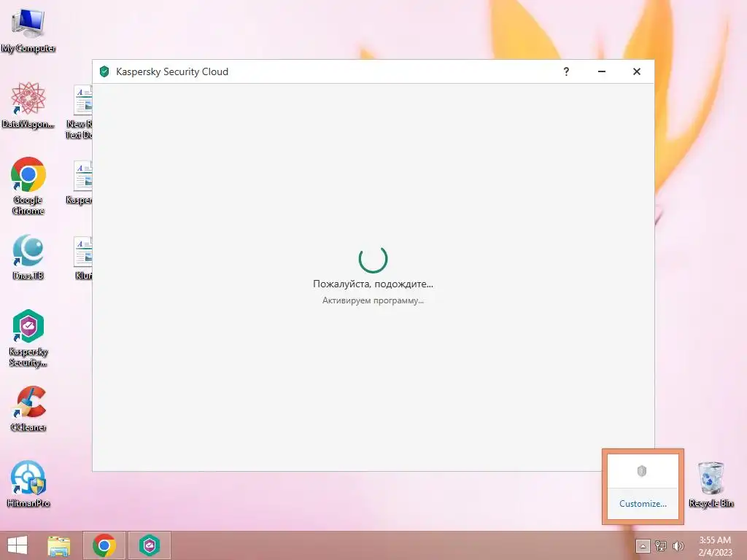
Task: Click the gray shield icon in the tray popup
Action: click(x=642, y=471)
